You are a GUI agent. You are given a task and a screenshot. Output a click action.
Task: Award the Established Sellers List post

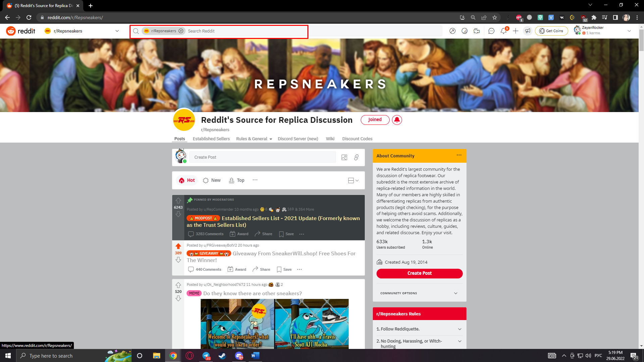click(x=239, y=234)
